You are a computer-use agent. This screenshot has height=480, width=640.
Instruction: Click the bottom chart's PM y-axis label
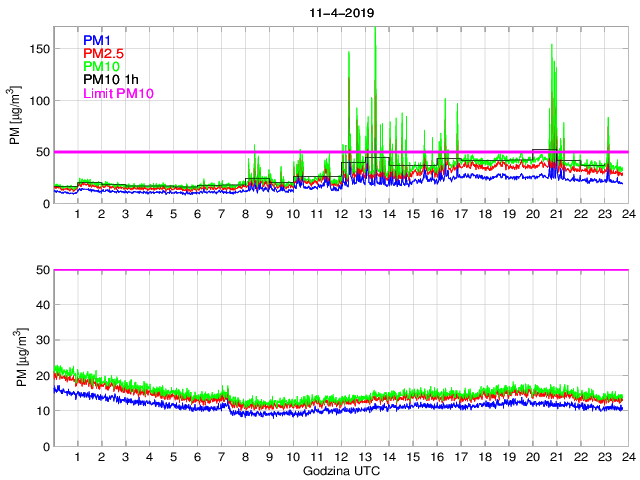[15, 358]
